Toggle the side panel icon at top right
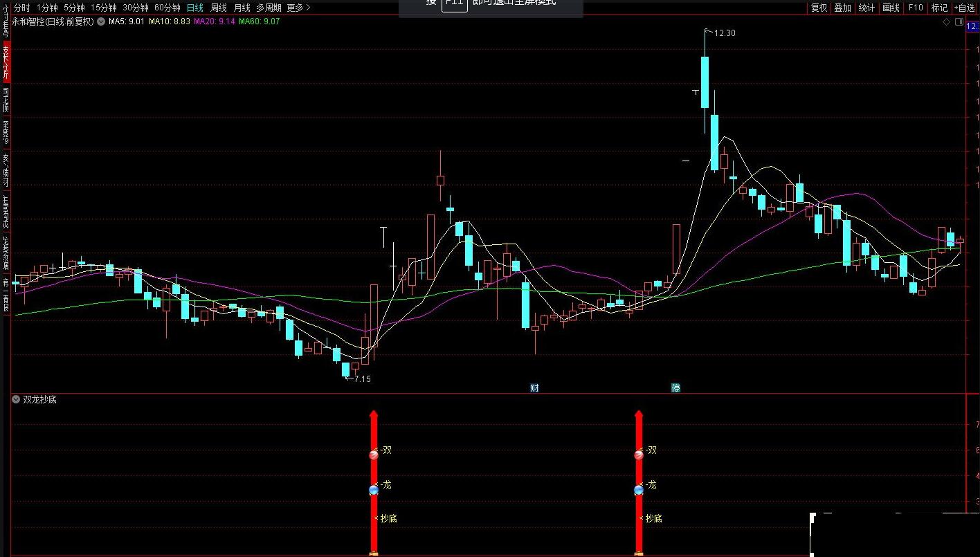The width and height of the screenshot is (980, 557). pyautogui.click(x=959, y=22)
